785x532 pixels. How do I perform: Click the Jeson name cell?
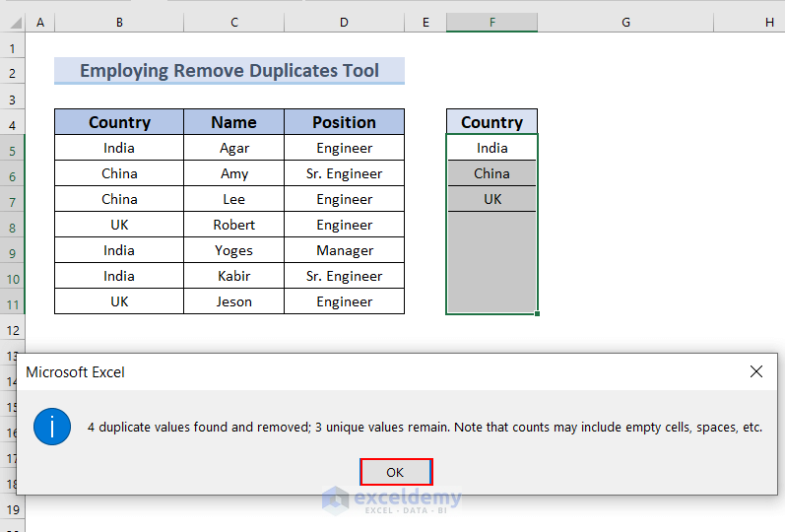(x=233, y=301)
